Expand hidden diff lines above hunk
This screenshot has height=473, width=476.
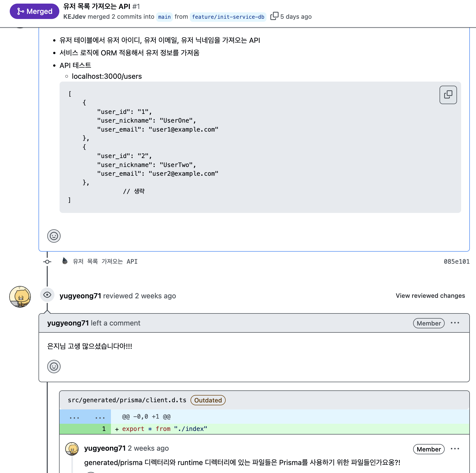point(85,417)
